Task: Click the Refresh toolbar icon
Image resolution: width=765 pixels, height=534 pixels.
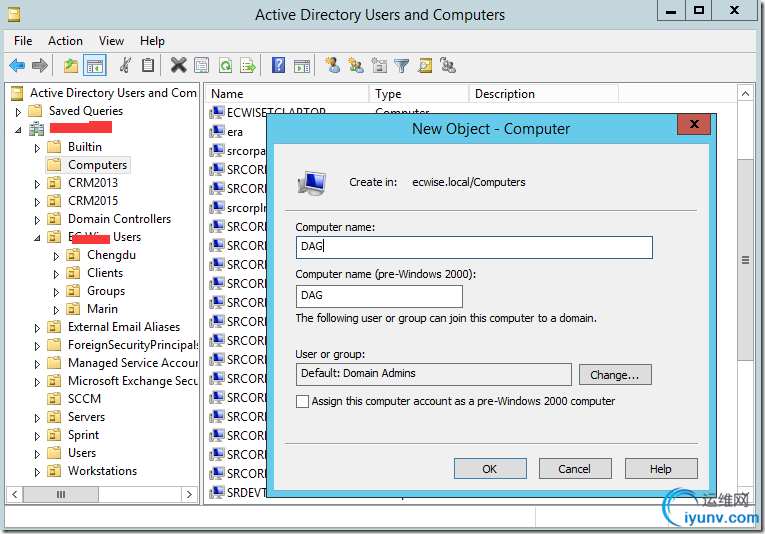Action: [225, 65]
